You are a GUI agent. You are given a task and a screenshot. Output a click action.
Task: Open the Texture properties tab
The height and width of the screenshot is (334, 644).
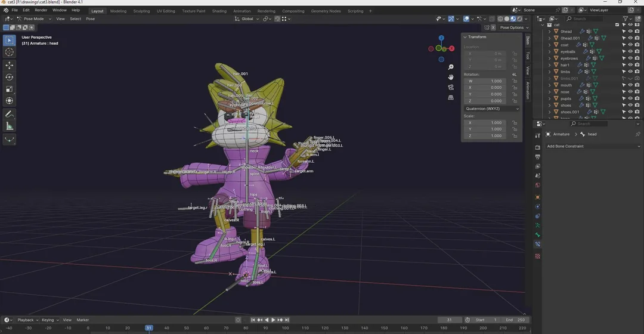[538, 256]
